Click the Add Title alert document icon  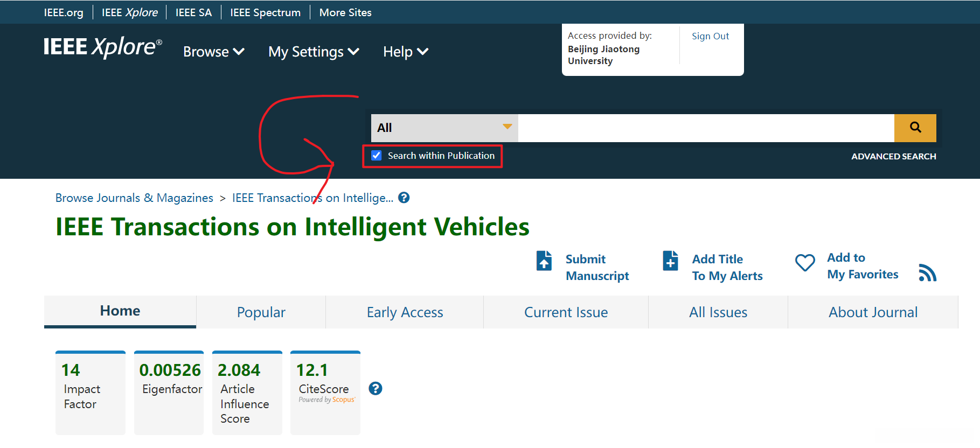[670, 261]
